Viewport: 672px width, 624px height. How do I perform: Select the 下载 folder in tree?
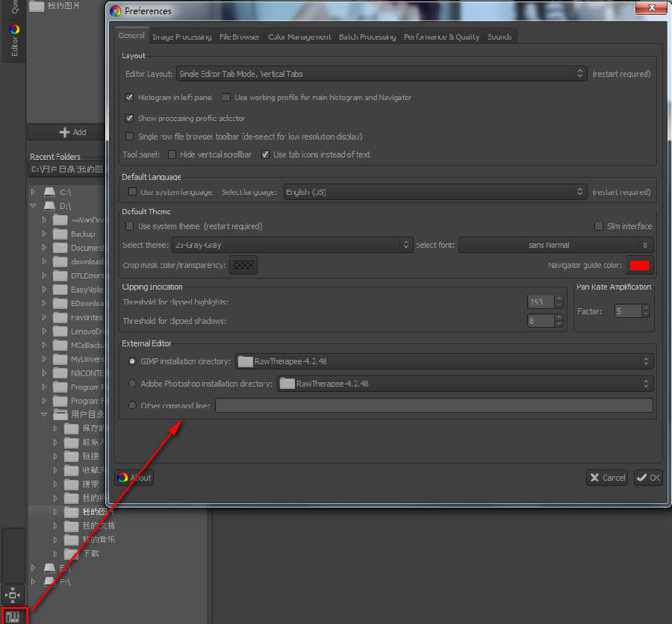91,553
